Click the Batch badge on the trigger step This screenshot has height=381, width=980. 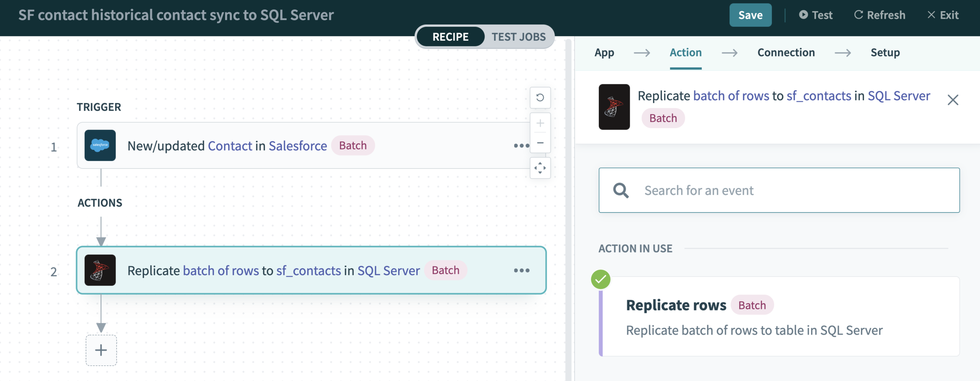click(x=353, y=146)
